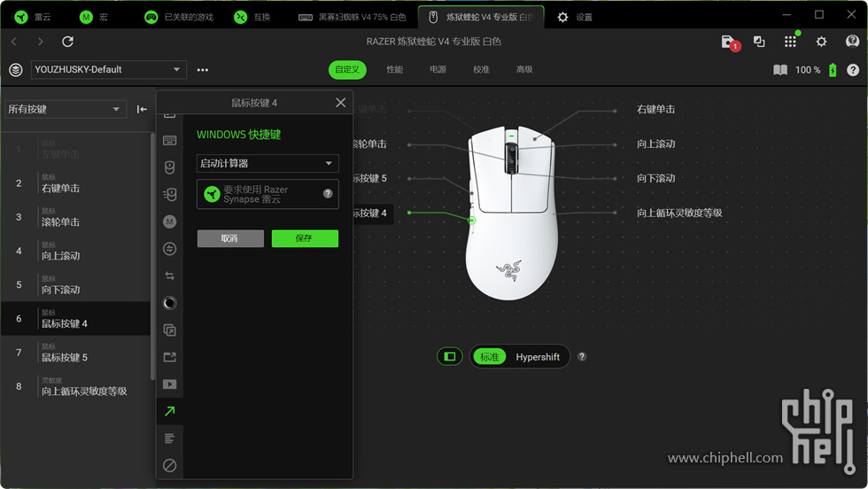
Task: Close the 鼠标按键 4 dialog
Action: coord(340,103)
